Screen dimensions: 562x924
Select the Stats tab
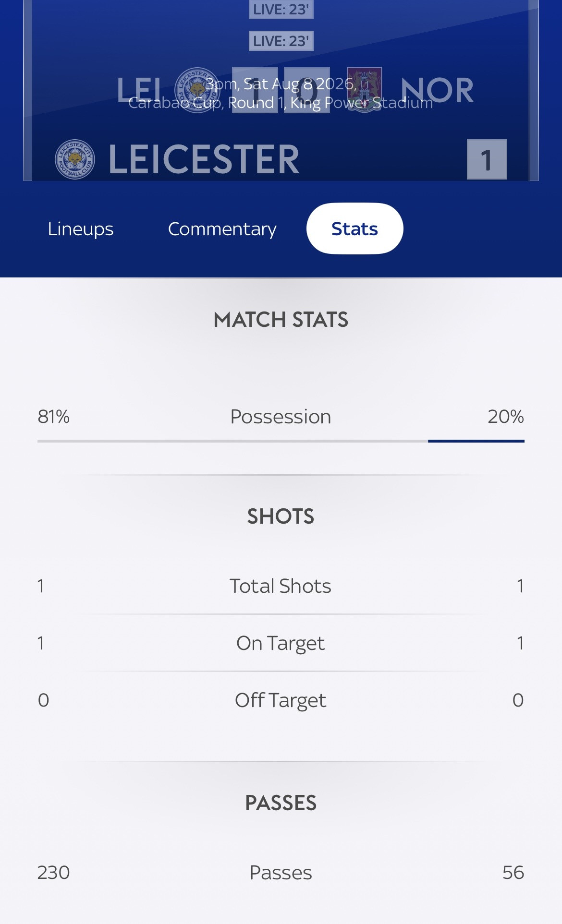tap(354, 229)
